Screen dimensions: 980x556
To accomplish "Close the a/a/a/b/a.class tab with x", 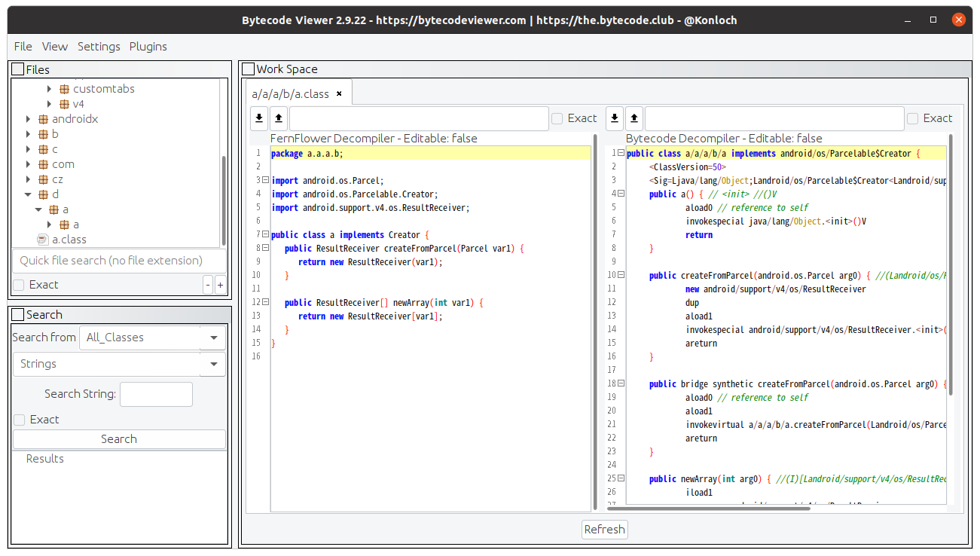I will (x=339, y=93).
